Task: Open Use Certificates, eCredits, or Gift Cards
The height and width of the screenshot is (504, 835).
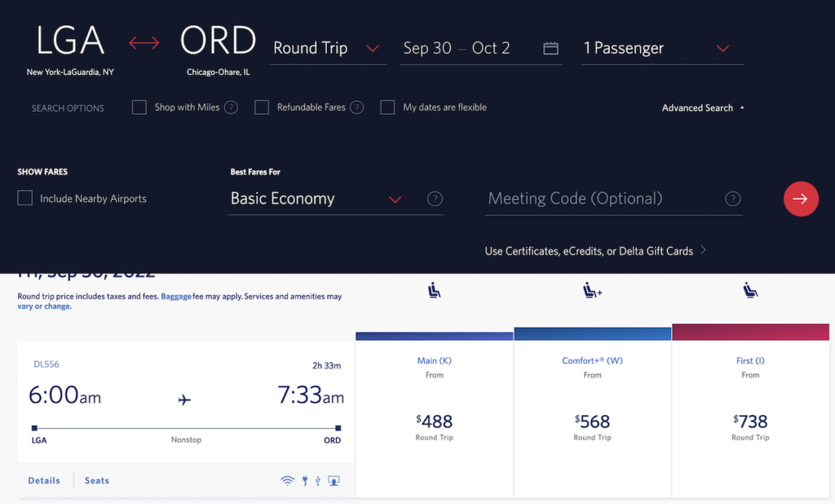Action: tap(594, 251)
